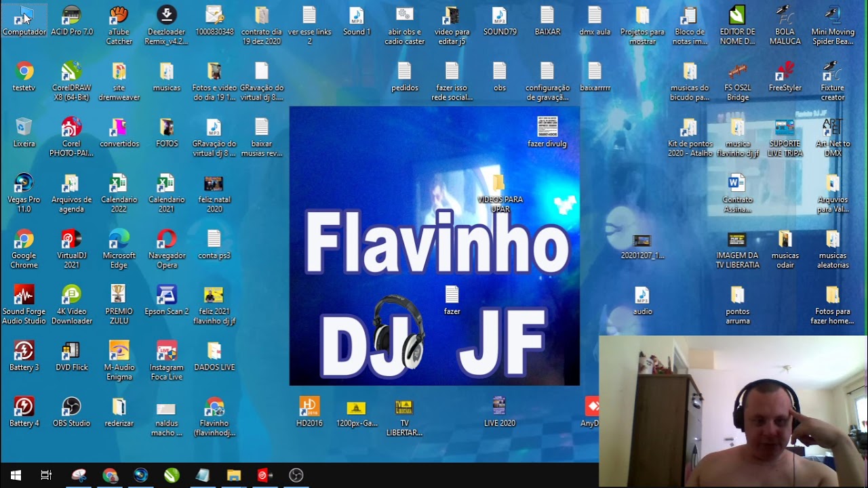Open the Windows Start menu
This screenshot has height=488, width=868.
(16, 475)
